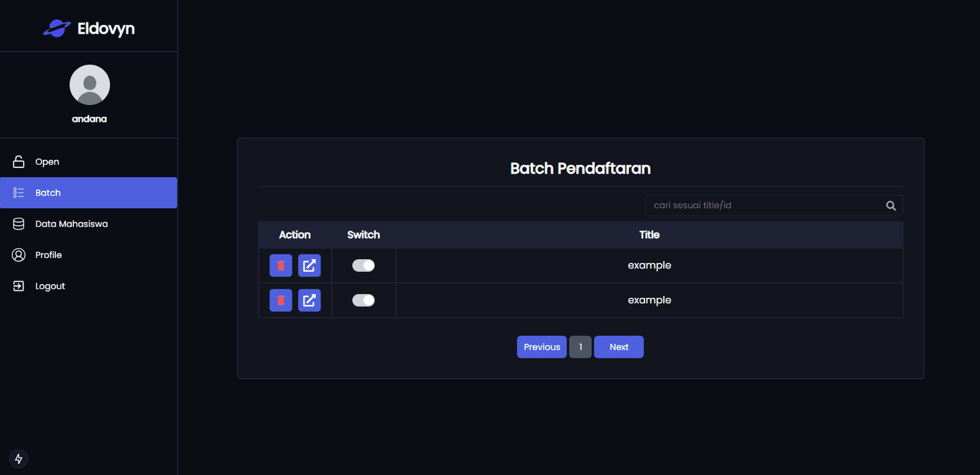Open edit link icon in the second row

309,300
